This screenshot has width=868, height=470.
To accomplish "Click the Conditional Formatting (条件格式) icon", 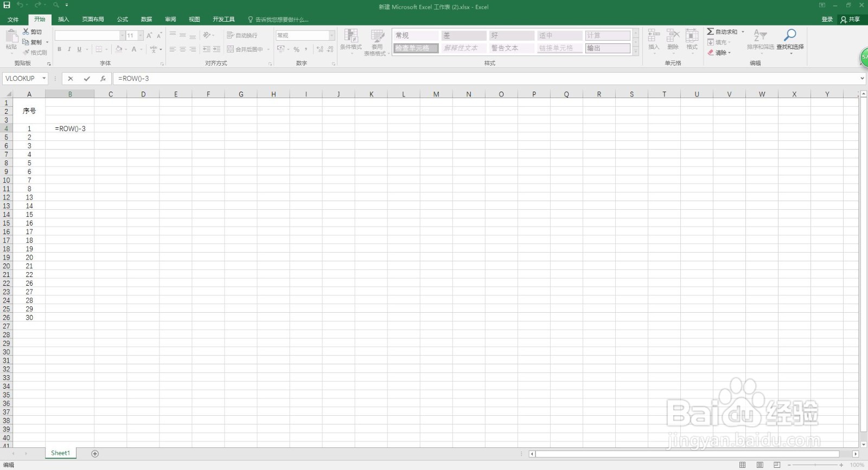I will 351,36.
